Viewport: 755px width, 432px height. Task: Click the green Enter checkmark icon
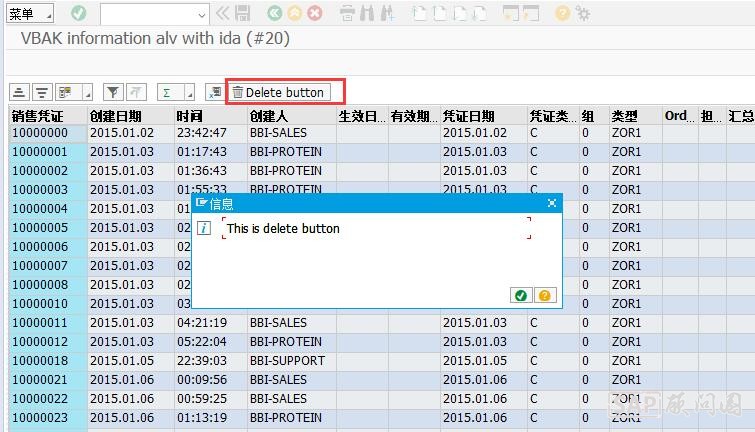point(79,13)
